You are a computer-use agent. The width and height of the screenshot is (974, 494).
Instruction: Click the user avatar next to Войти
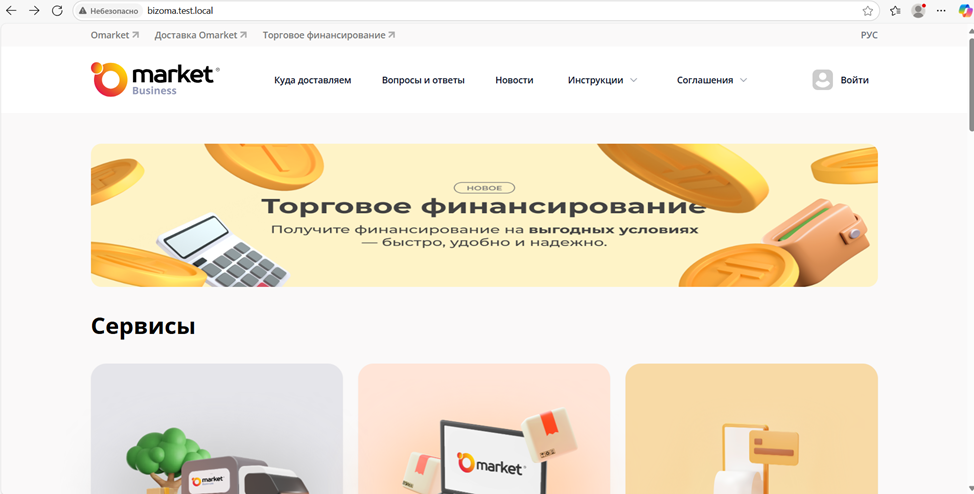(x=822, y=80)
